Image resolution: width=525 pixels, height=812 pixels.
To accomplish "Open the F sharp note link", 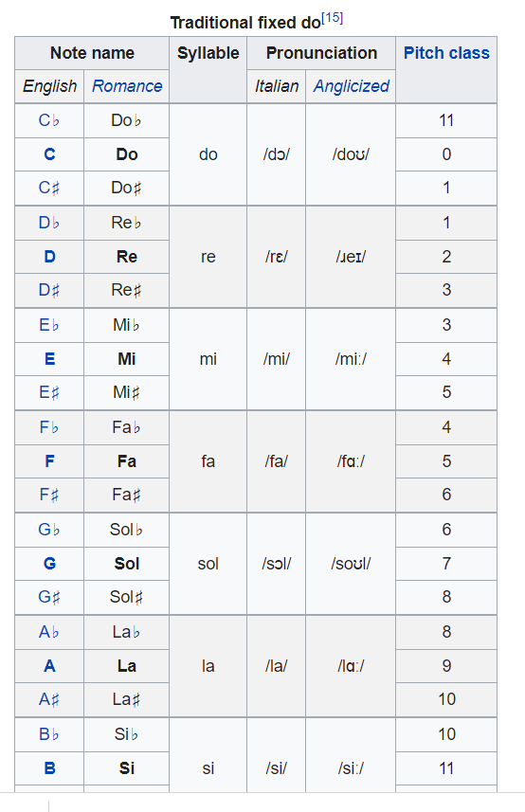I will click(49, 495).
